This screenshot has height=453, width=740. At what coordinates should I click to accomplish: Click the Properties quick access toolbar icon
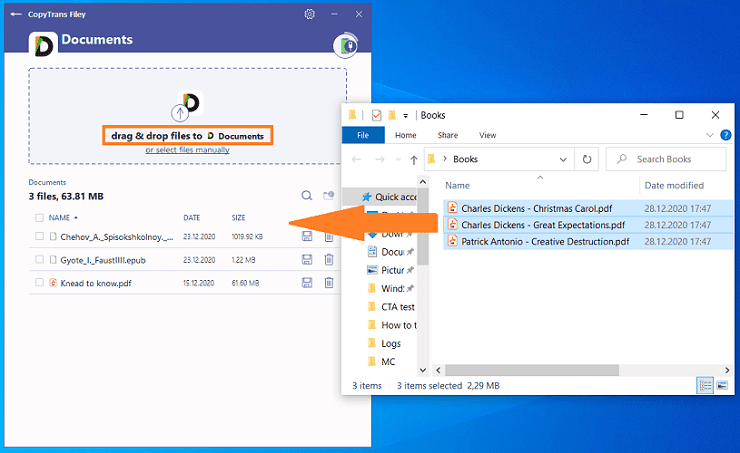[x=376, y=115]
